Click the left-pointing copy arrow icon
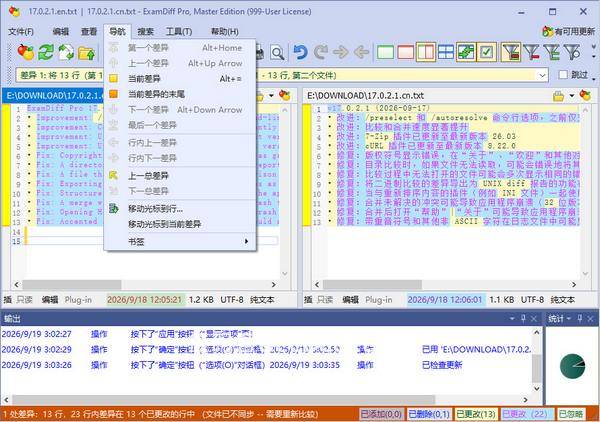600x422 pixels. (361, 52)
